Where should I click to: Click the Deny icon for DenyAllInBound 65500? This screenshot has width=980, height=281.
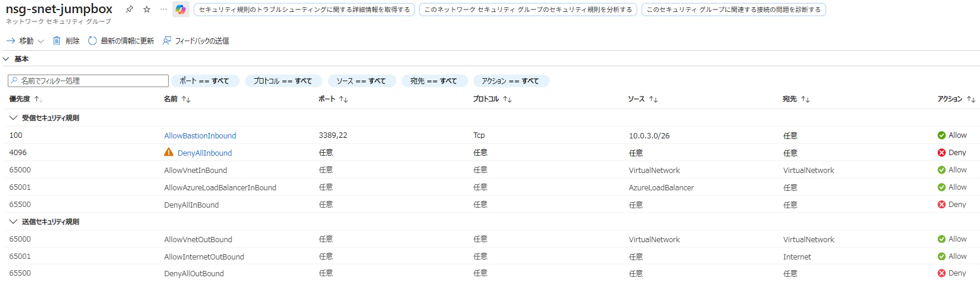click(x=942, y=205)
